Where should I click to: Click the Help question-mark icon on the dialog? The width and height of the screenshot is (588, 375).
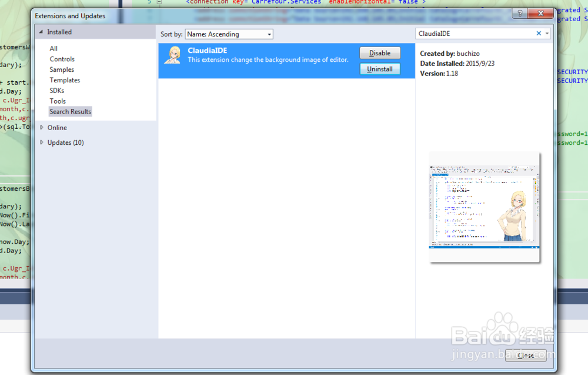point(519,13)
